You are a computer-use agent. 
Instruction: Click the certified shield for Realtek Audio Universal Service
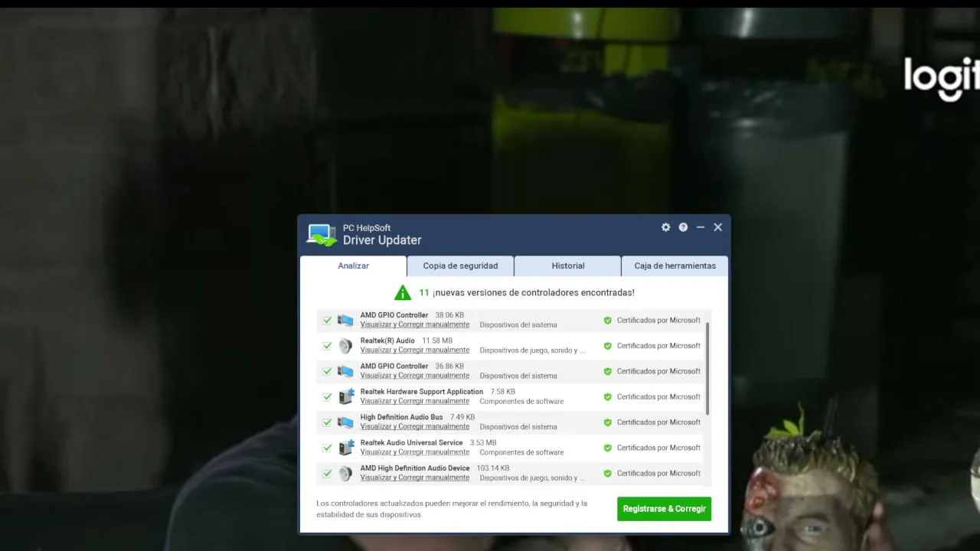(x=608, y=448)
